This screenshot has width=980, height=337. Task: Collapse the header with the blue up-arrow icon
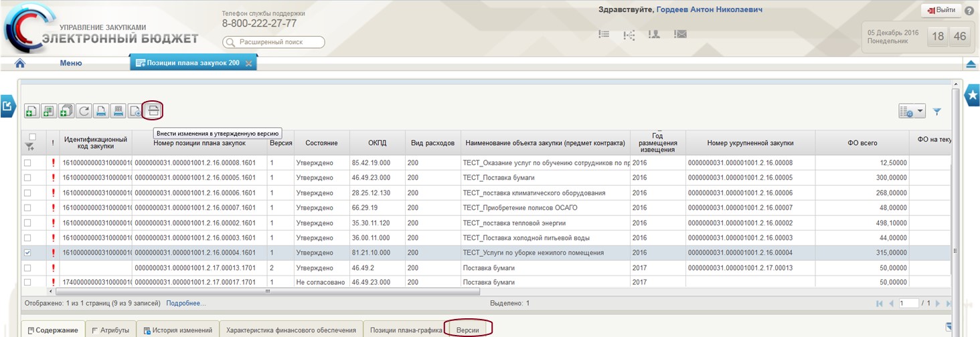click(x=971, y=64)
